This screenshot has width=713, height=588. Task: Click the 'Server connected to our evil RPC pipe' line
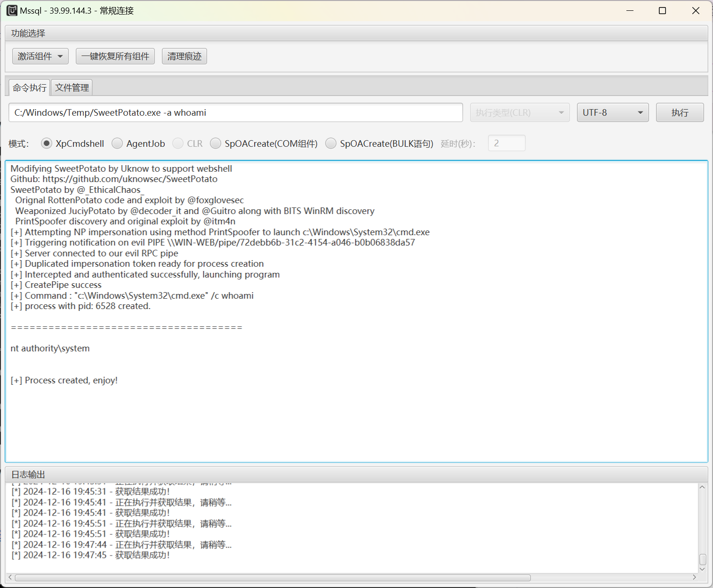click(94, 253)
